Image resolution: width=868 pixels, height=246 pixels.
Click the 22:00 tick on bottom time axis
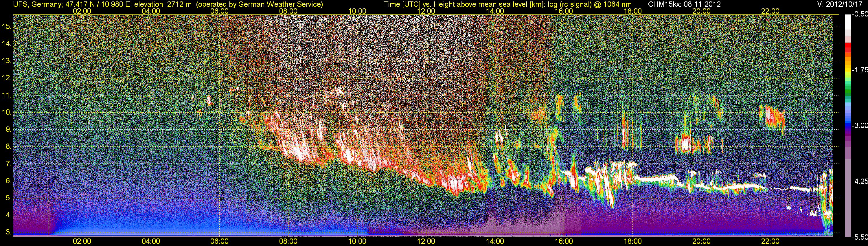tap(770, 241)
